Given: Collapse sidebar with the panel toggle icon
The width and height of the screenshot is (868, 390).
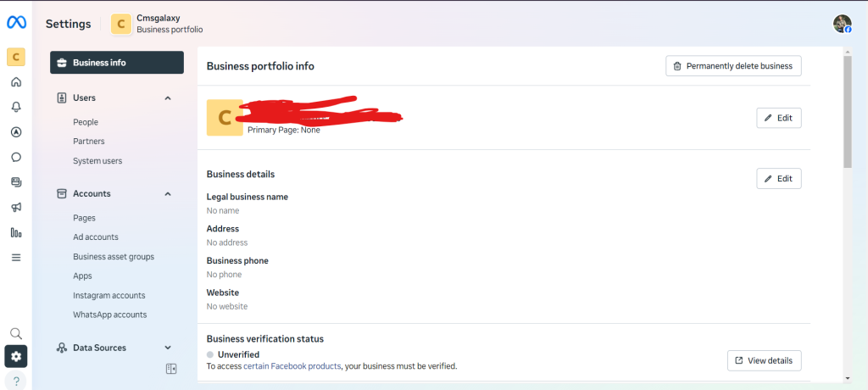Looking at the screenshot, I should pyautogui.click(x=171, y=369).
